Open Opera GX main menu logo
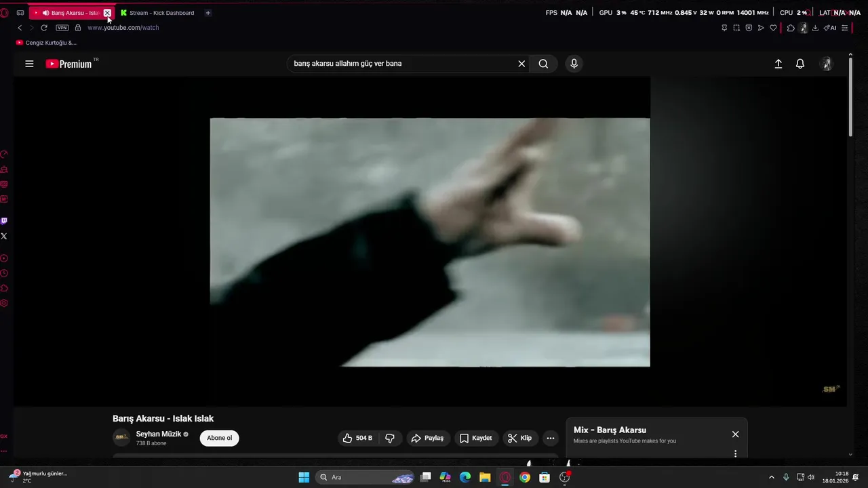868x488 pixels. pyautogui.click(x=5, y=13)
